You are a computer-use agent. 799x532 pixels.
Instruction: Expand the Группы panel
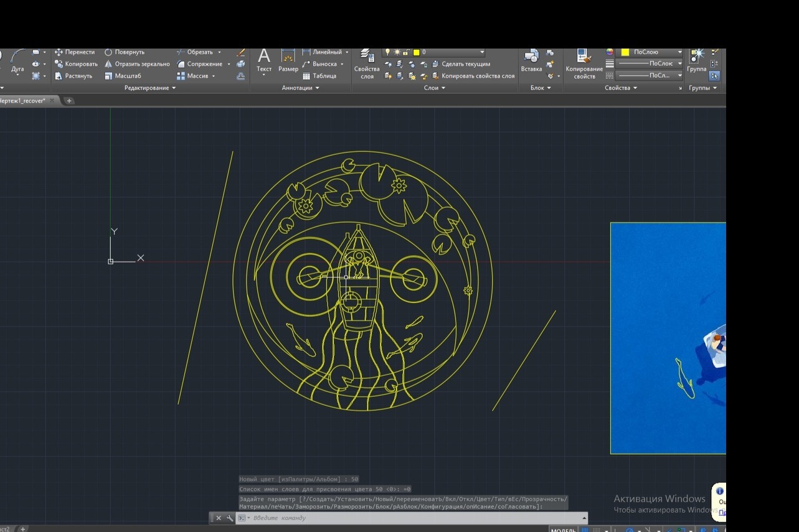click(702, 88)
